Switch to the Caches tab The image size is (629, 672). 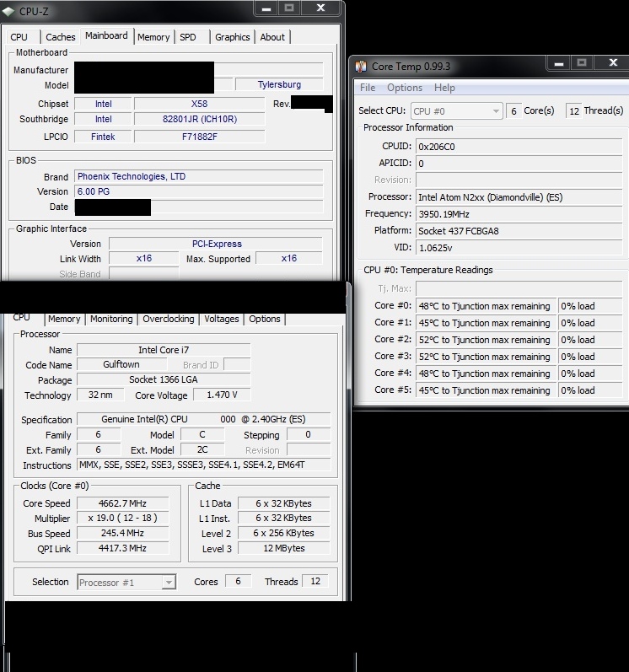[61, 37]
